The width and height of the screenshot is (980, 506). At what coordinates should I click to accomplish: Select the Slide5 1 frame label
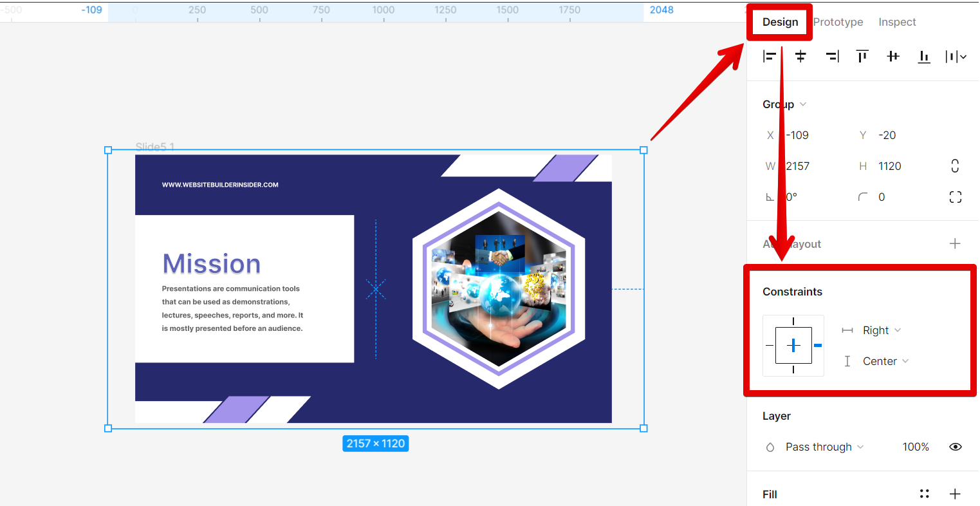point(155,147)
